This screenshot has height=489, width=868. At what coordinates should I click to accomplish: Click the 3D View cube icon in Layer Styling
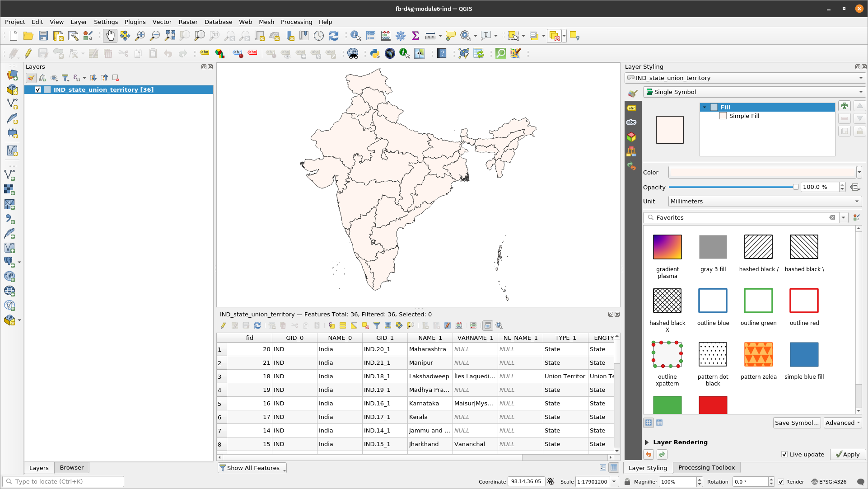click(631, 136)
